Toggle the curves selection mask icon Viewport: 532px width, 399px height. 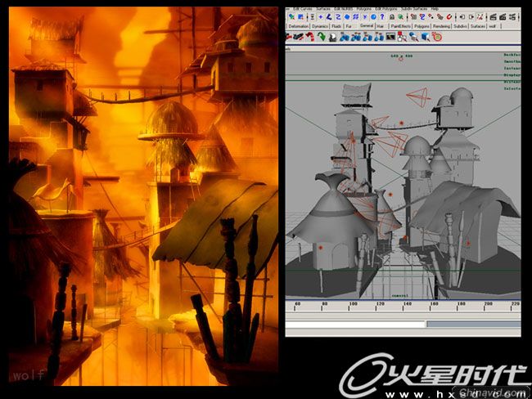tap(338, 17)
